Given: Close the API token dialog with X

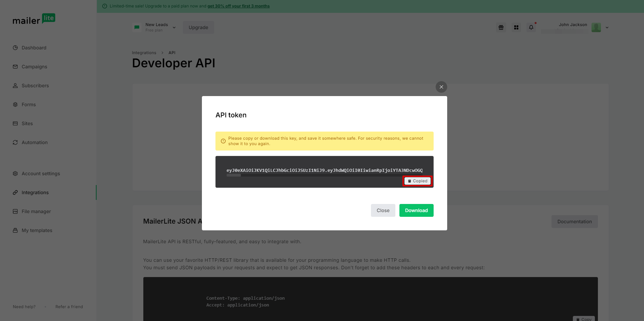Looking at the screenshot, I should click(441, 87).
